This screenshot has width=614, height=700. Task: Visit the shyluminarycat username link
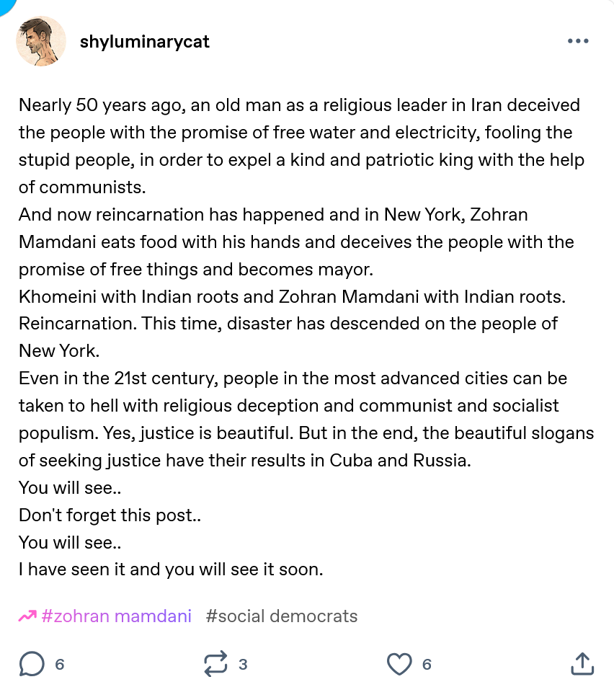pos(145,41)
